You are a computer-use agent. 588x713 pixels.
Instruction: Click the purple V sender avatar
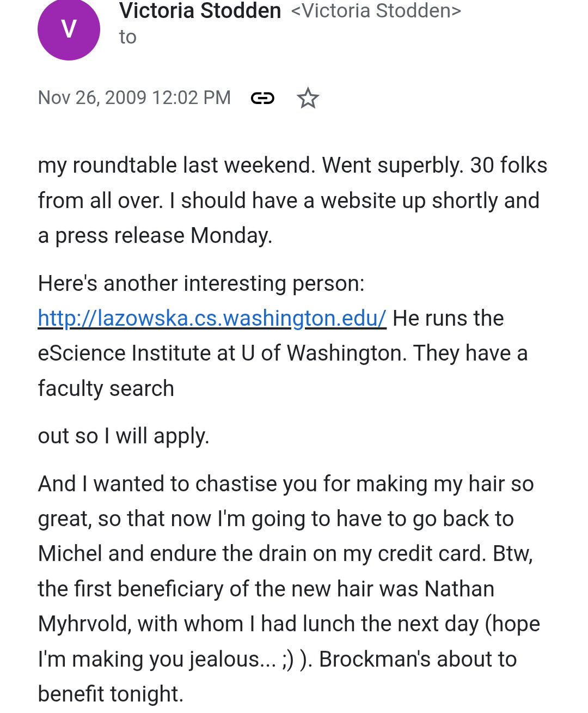(x=69, y=29)
